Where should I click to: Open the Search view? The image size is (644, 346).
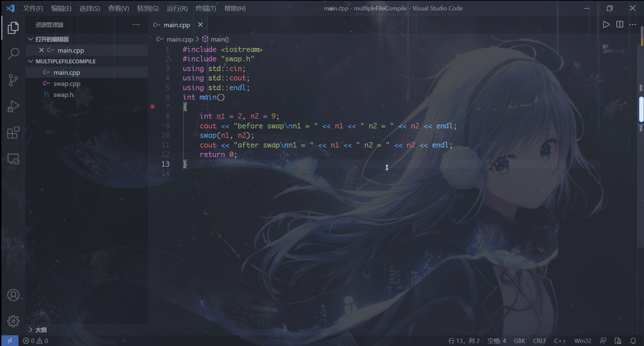(13, 54)
